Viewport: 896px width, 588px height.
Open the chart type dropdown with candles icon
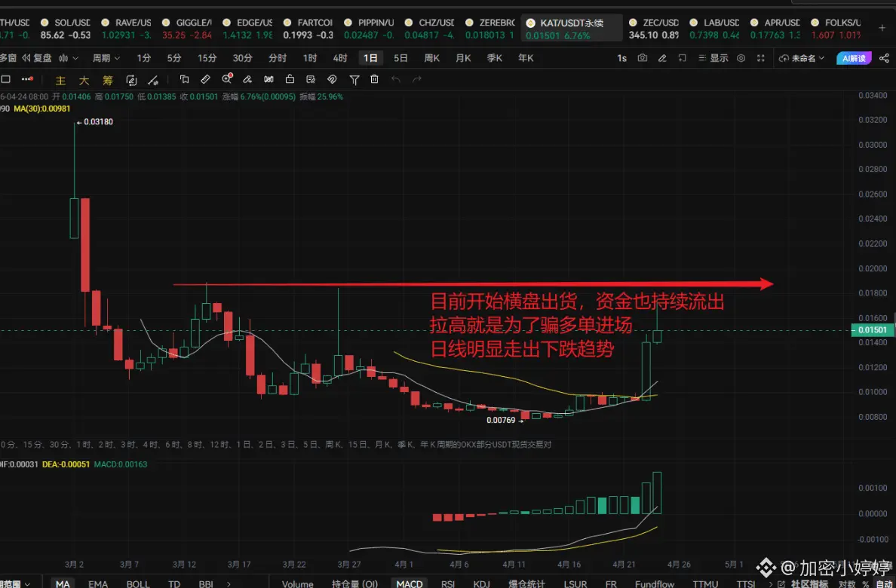tap(69, 58)
